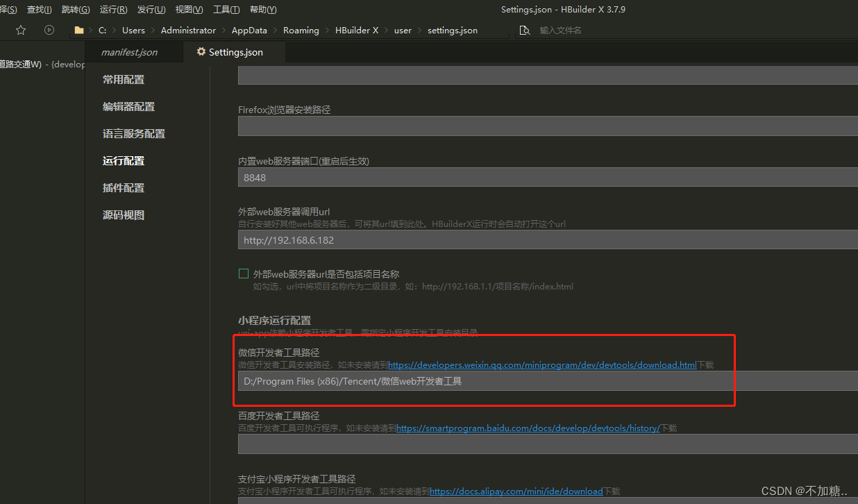Open the 工具(T) menu
Screen dimensions: 858x504
[226, 10]
